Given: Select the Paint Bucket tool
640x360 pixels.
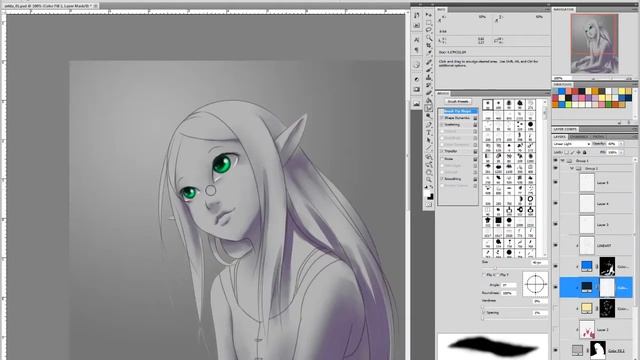Looking at the screenshot, I should [x=429, y=100].
